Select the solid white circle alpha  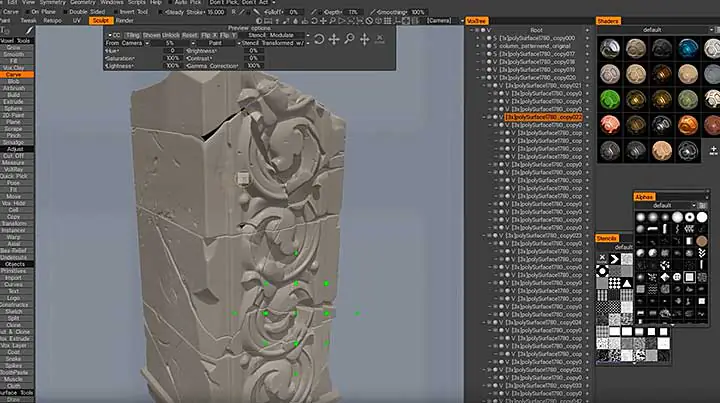click(x=702, y=218)
